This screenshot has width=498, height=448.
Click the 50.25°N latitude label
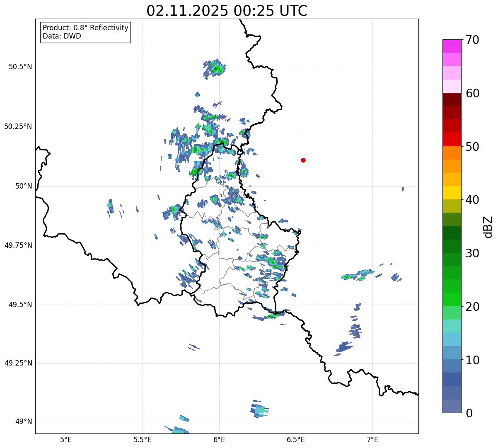pyautogui.click(x=18, y=126)
